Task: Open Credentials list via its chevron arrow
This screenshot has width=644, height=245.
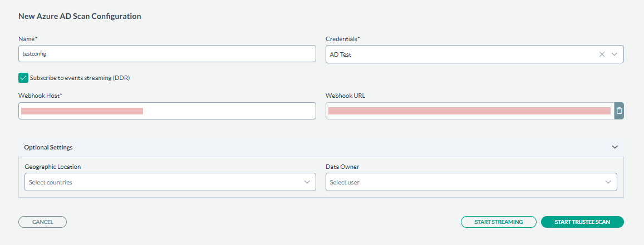Action: point(614,54)
